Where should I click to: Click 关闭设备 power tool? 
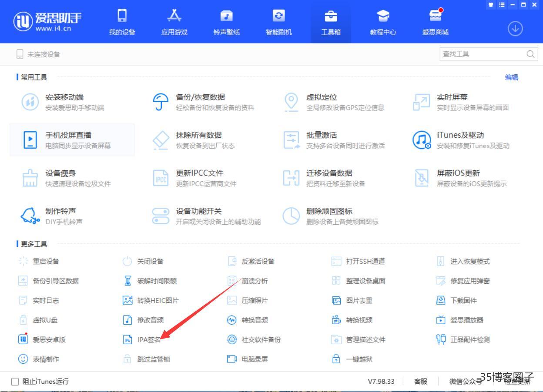(x=144, y=261)
